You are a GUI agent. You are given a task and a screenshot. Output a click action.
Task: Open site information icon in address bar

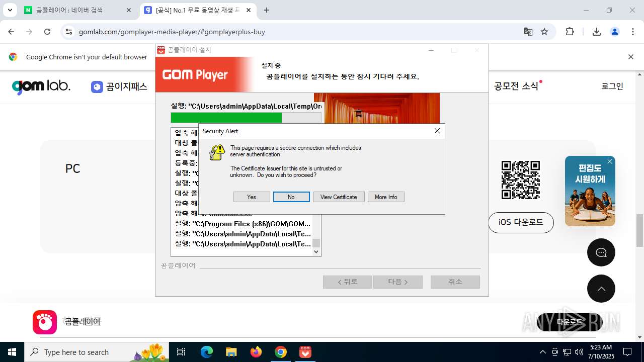coord(69,32)
